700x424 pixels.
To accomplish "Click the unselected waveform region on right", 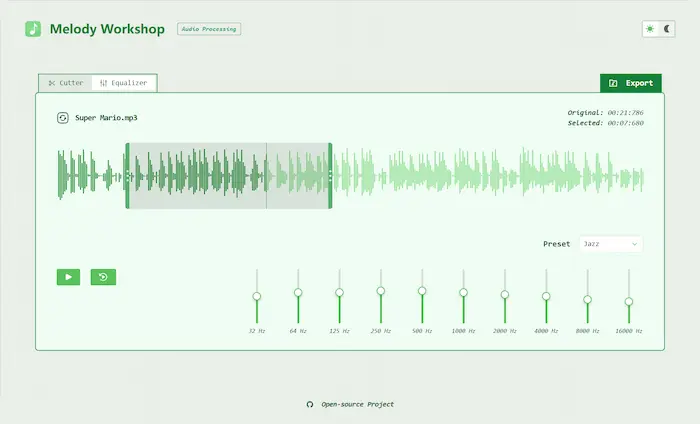I will (x=490, y=175).
